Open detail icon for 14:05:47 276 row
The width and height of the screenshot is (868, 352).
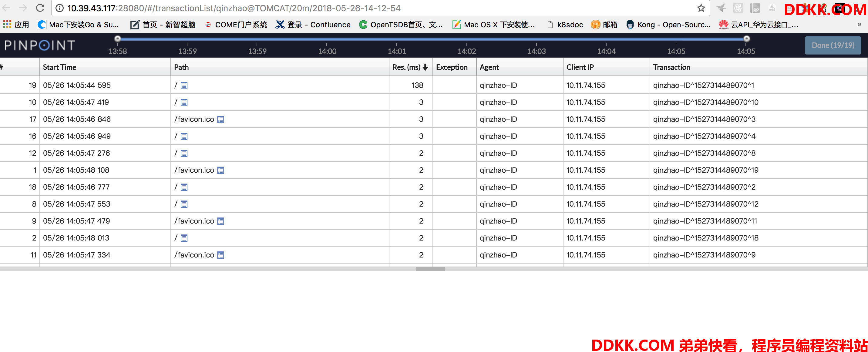tap(184, 154)
